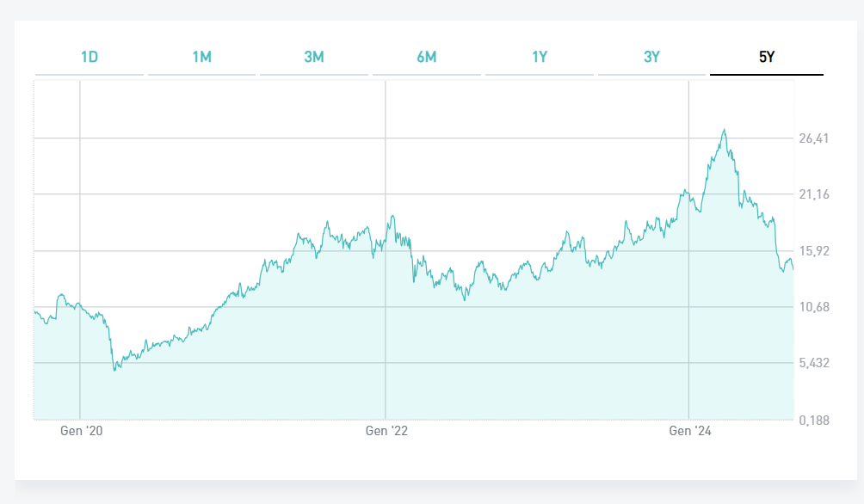
Task: Show the 1Y chart period
Action: coord(540,58)
